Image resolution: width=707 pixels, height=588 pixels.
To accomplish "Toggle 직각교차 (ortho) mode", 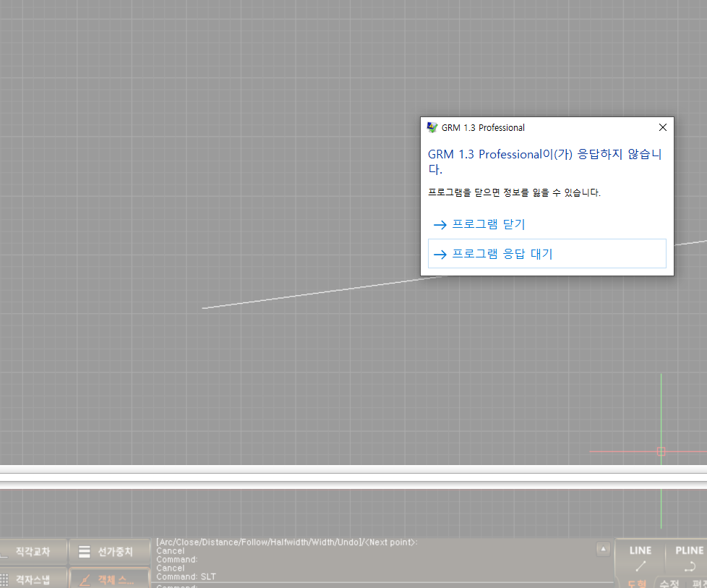I will (33, 551).
